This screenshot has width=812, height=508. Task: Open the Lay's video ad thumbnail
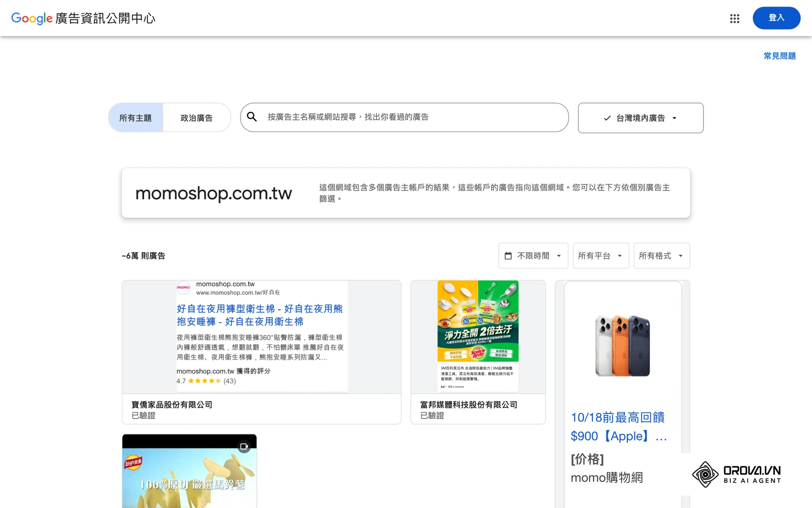coord(189,471)
